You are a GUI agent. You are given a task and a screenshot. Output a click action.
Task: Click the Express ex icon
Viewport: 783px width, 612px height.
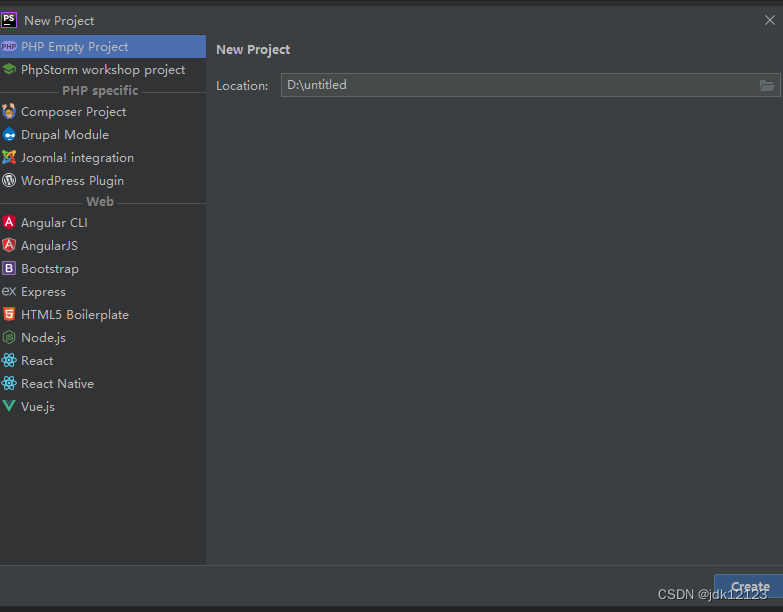(x=9, y=291)
